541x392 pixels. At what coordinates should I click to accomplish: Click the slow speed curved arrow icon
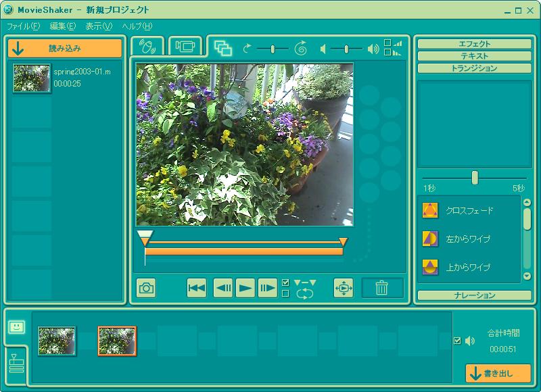pos(247,49)
